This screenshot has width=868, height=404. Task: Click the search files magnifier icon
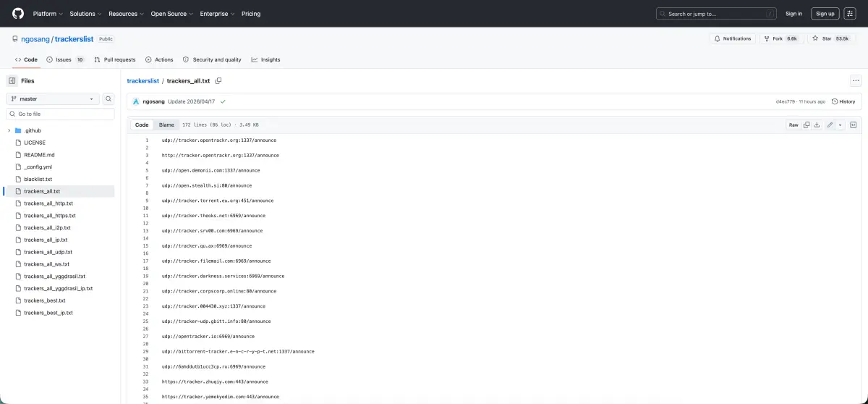click(109, 98)
